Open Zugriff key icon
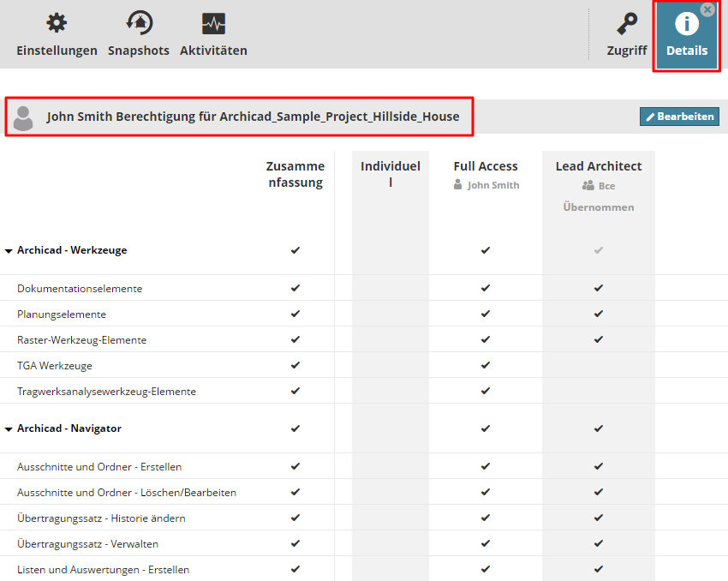 [627, 24]
